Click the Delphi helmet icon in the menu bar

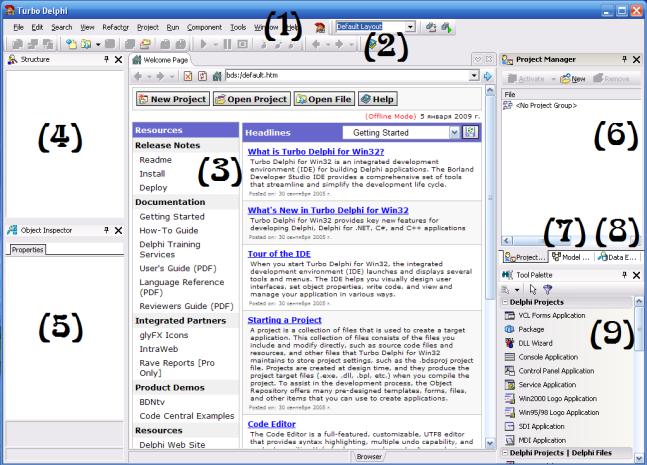click(x=319, y=27)
